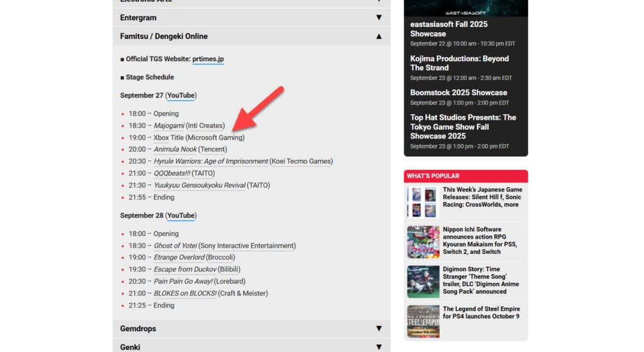Open Kojima Productions: Beyond The Strand event

(459, 64)
